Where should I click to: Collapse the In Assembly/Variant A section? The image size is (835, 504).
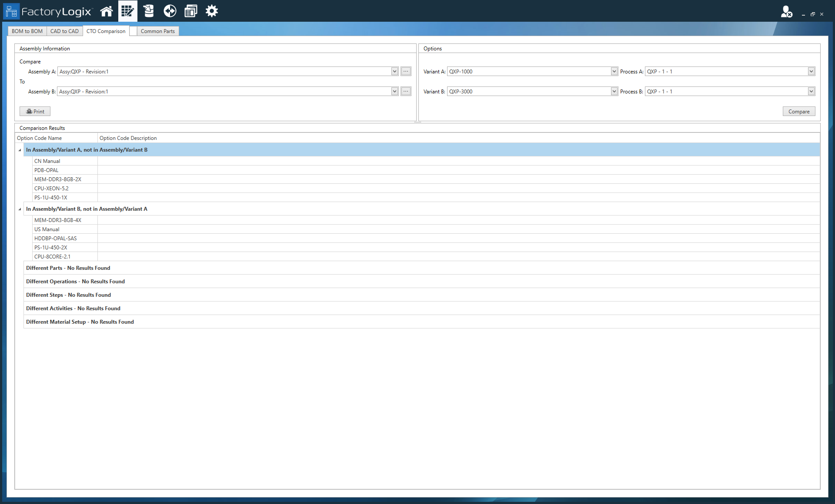pyautogui.click(x=20, y=149)
